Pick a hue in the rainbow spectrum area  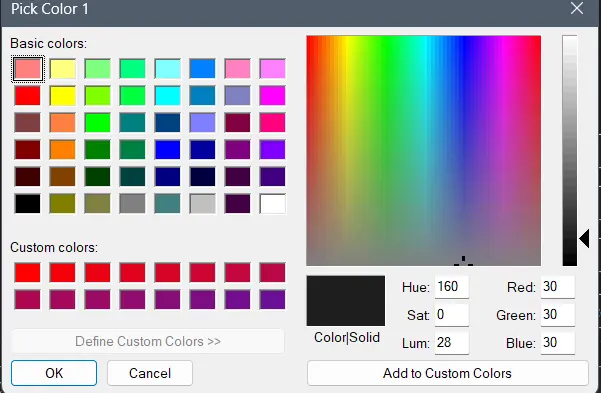[x=424, y=150]
